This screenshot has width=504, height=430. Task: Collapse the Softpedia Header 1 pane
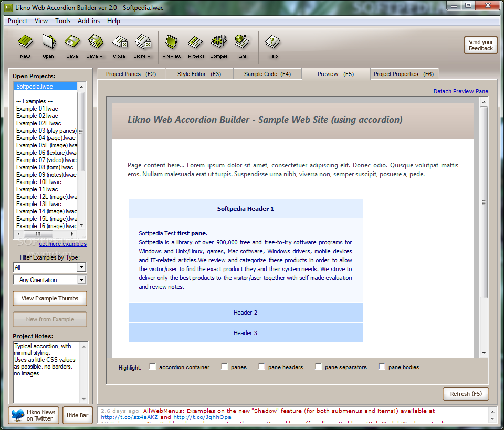246,209
